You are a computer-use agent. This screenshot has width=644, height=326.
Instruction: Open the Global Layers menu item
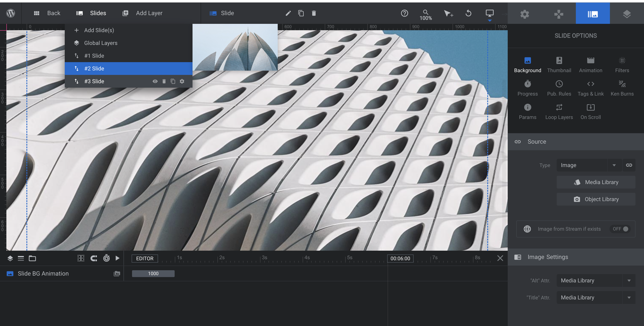click(x=101, y=43)
